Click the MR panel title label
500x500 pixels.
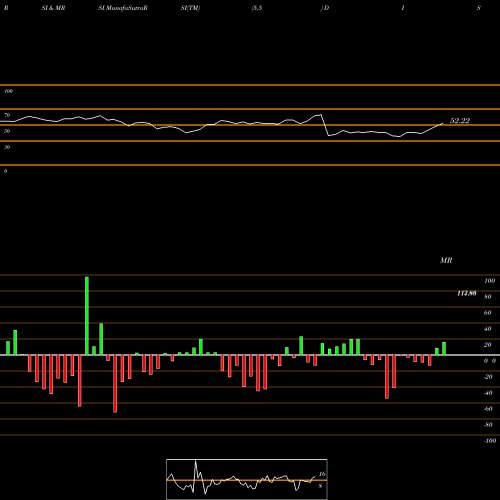[x=446, y=260]
